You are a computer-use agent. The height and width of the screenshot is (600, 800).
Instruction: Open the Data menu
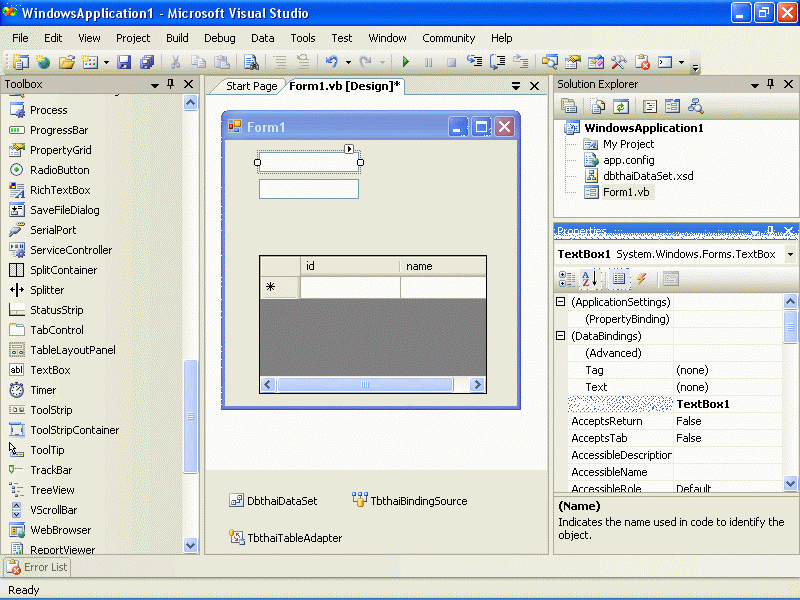tap(263, 38)
